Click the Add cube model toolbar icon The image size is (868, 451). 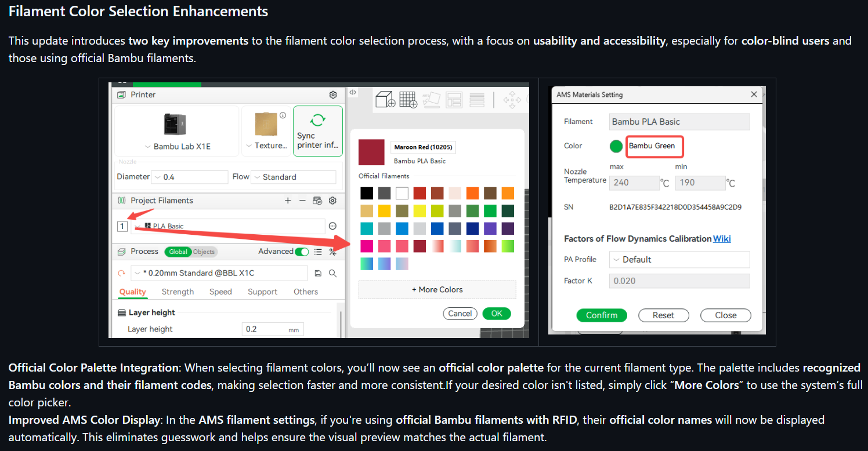385,100
